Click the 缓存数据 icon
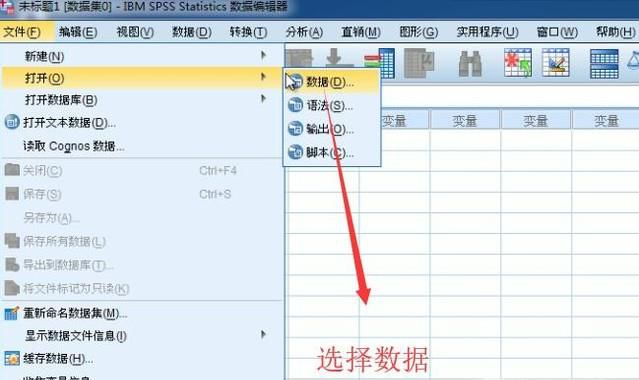This screenshot has width=639, height=380. click(11, 359)
